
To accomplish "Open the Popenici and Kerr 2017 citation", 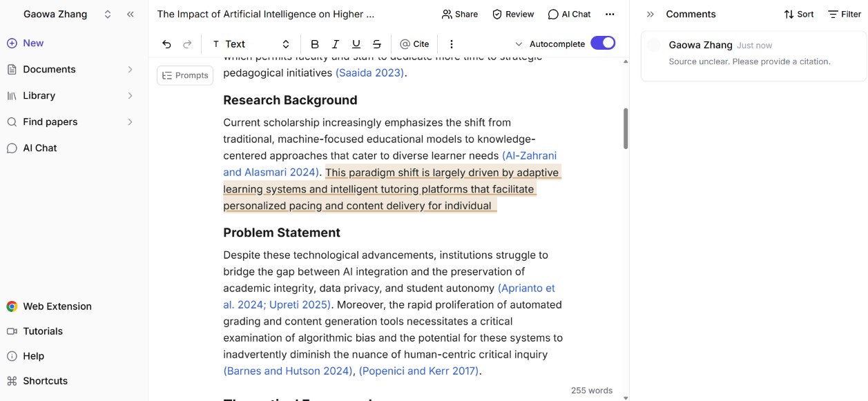I will coord(418,371).
